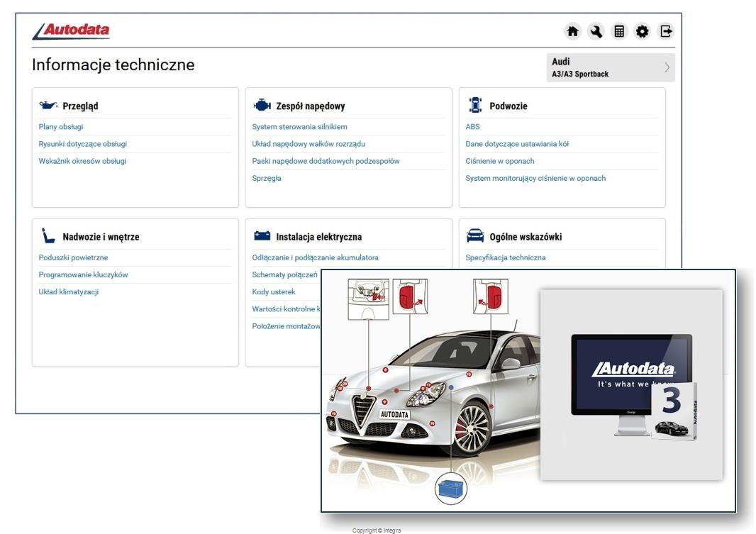The width and height of the screenshot is (756, 534).
Task: Open the Sprzęgła link
Action: [x=267, y=178]
